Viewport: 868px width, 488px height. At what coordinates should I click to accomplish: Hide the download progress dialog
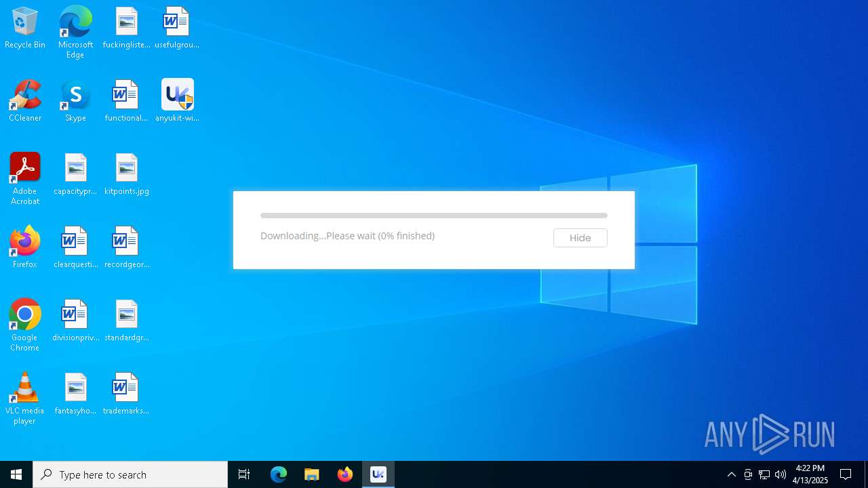point(580,238)
